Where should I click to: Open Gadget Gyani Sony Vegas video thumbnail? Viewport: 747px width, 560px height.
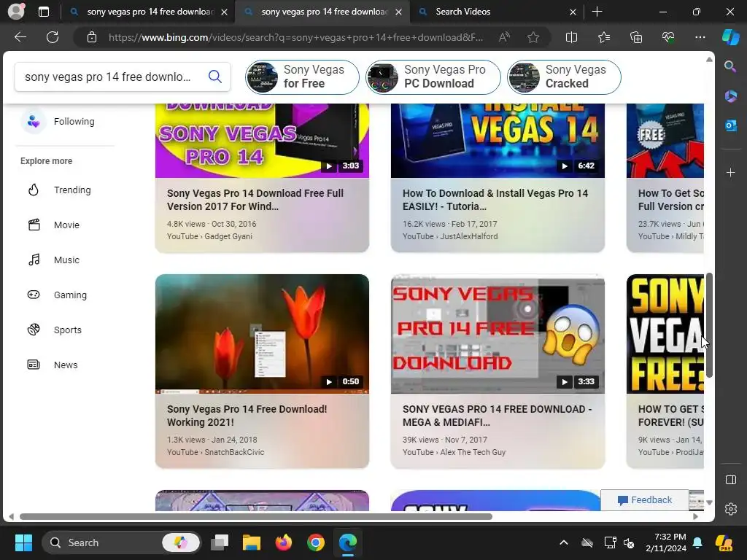pyautogui.click(x=262, y=141)
